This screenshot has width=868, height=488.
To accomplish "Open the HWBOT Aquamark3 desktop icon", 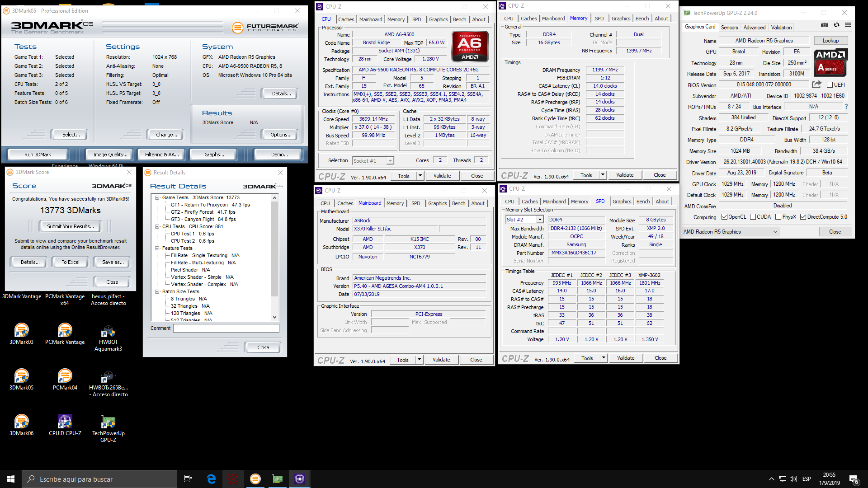I will pyautogui.click(x=108, y=338).
